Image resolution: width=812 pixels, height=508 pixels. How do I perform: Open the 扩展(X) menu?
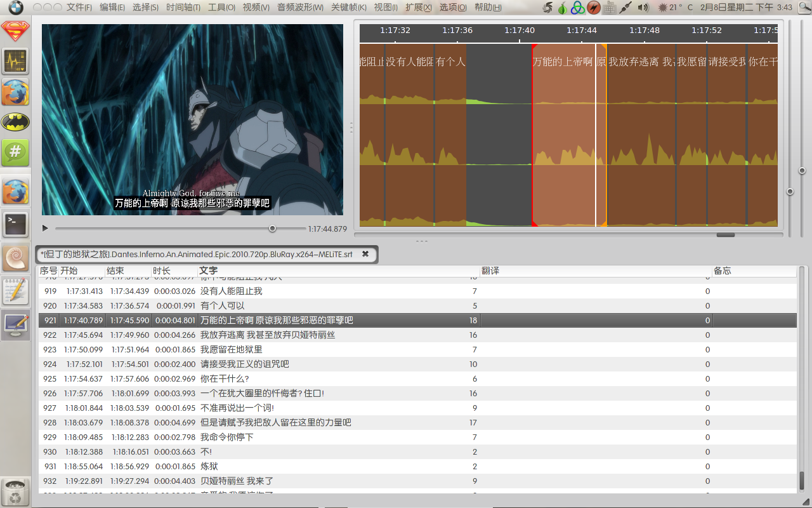419,8
